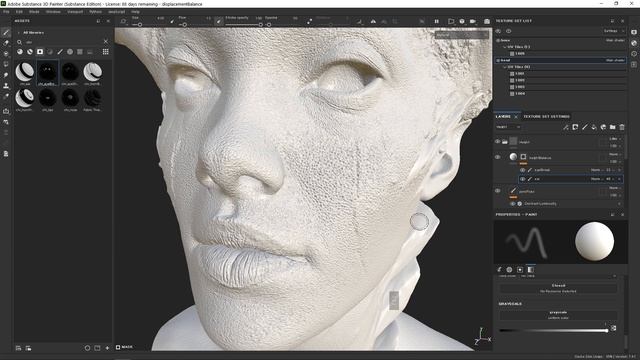640x360 pixels.
Task: Add a paint layer with the brush icon
Action: (584, 127)
